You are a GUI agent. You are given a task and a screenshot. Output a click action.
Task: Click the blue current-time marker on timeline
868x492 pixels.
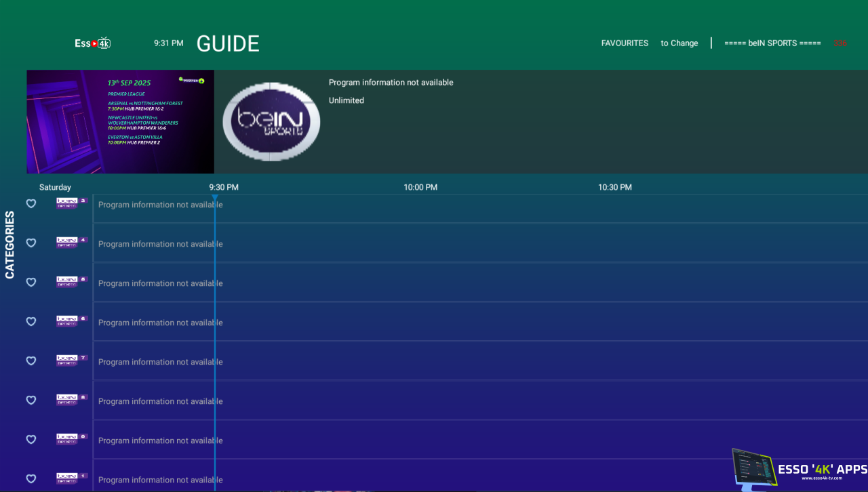pyautogui.click(x=214, y=198)
